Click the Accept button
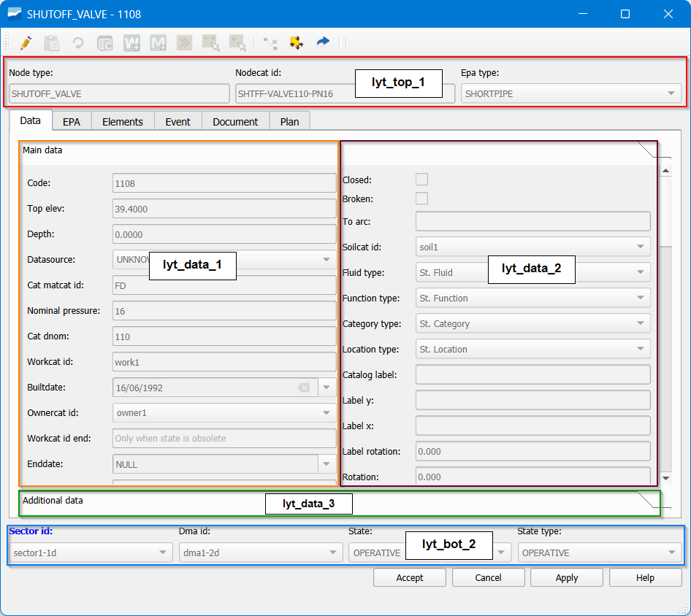Viewport: 691px width, 616px height. (409, 578)
